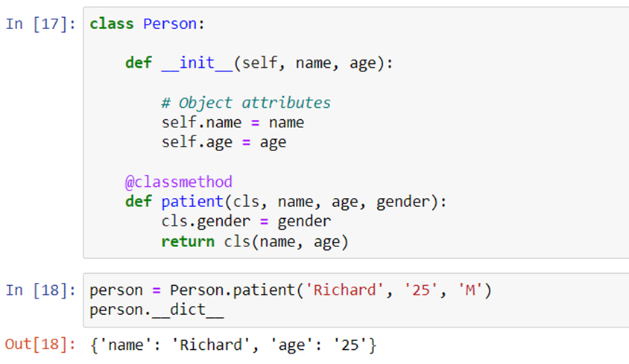Click the 'return cls(name, age)' line
The height and width of the screenshot is (364, 629).
[x=255, y=242]
